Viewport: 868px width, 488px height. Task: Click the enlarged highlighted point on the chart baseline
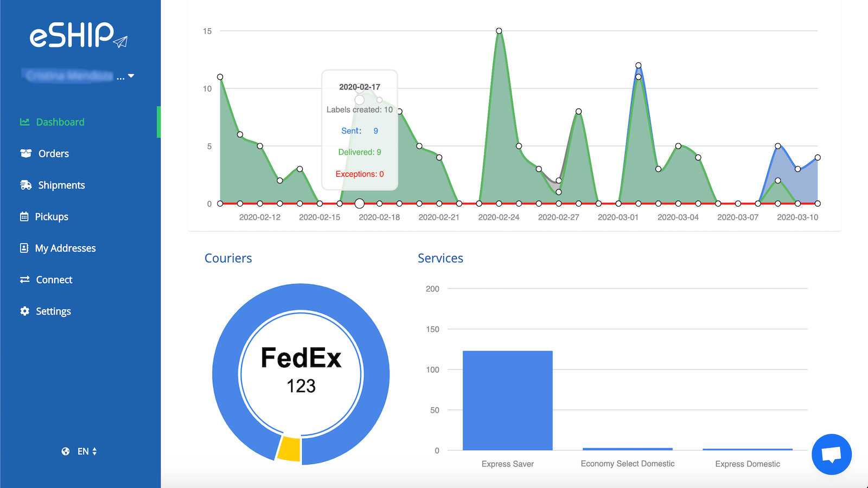[x=360, y=203]
